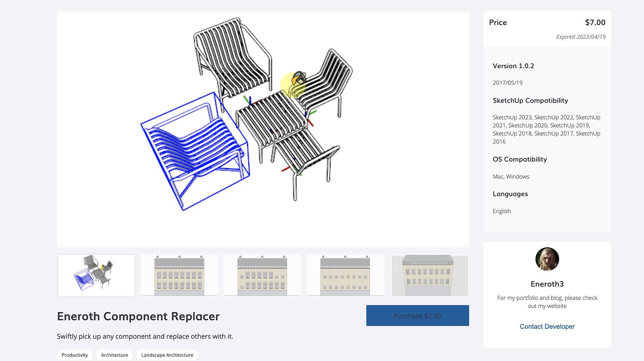
Task: Click the $7.00 price label
Action: coord(595,22)
